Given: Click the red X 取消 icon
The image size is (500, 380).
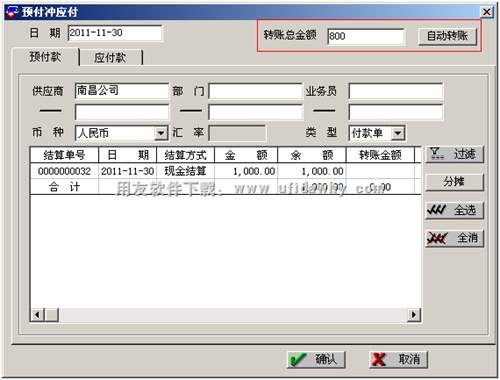Looking at the screenshot, I should click(x=379, y=360).
